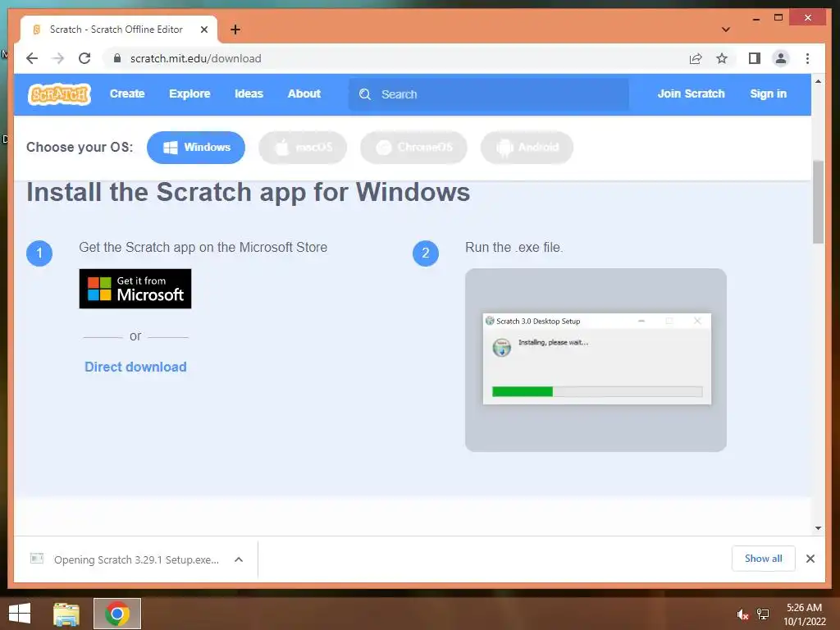The height and width of the screenshot is (630, 840).
Task: Focus the Scratch search field
Action: pyautogui.click(x=489, y=94)
